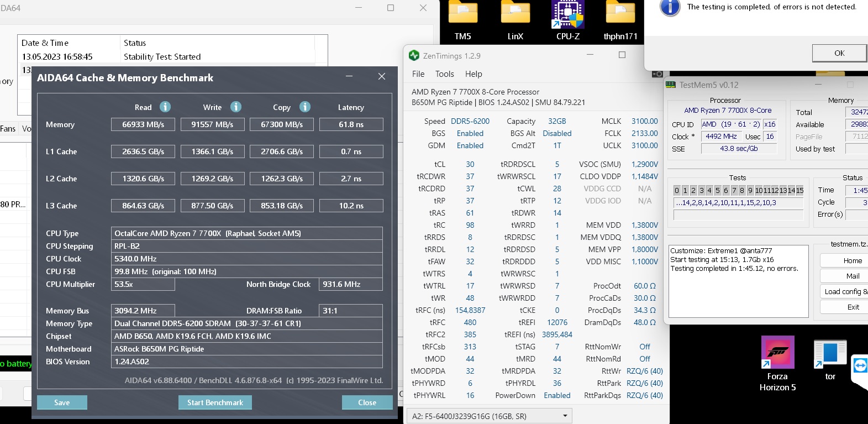Click the log line Testing completed in 1:45.12
868x424 pixels.
(x=734, y=269)
